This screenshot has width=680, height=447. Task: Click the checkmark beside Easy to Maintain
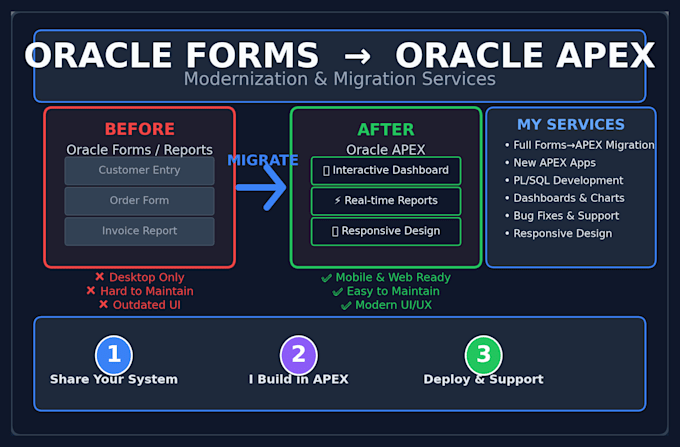pos(337,292)
